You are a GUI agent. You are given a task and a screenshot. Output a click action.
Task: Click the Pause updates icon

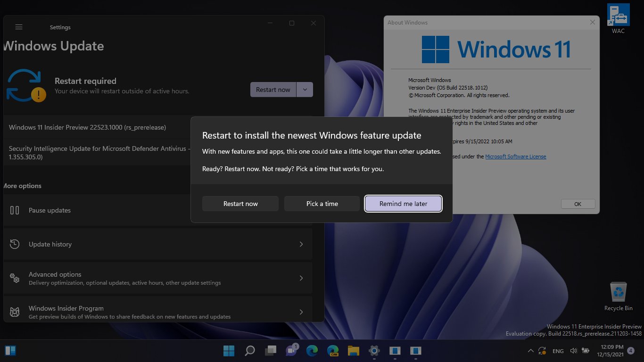(x=15, y=210)
